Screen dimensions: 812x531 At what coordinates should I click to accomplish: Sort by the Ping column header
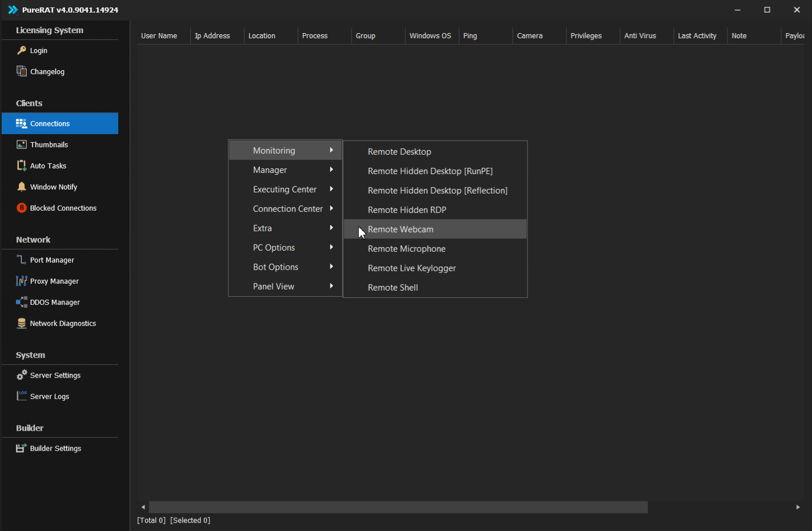point(486,35)
